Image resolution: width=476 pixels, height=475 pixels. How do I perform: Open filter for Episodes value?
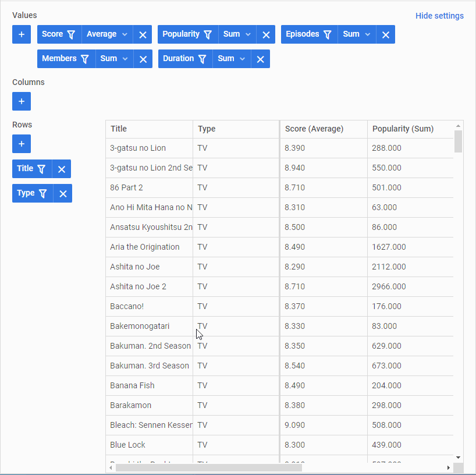(327, 34)
